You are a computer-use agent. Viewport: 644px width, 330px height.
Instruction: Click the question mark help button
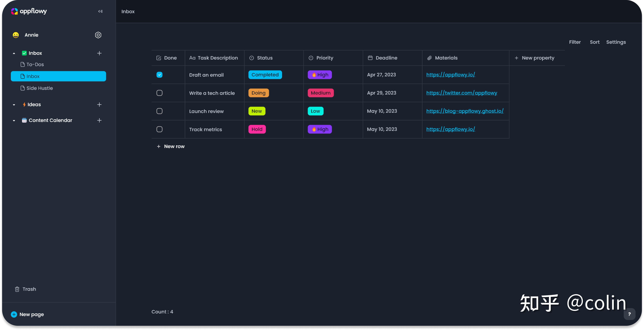click(x=629, y=314)
